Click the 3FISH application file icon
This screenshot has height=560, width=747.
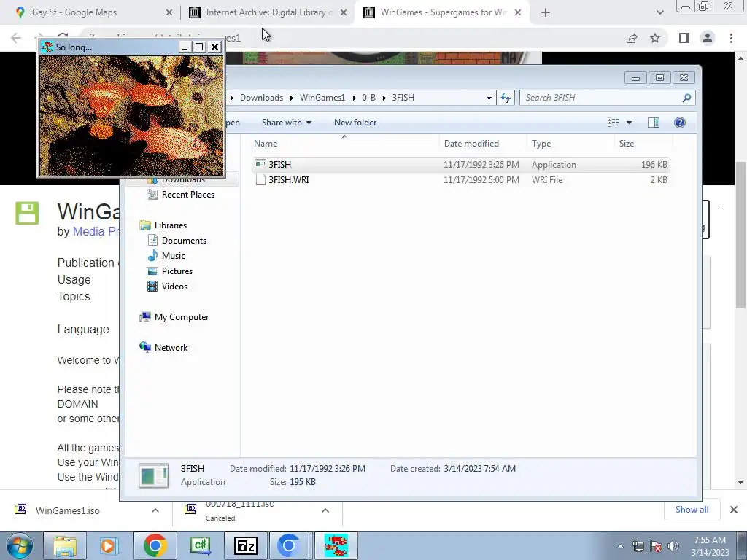coord(260,164)
